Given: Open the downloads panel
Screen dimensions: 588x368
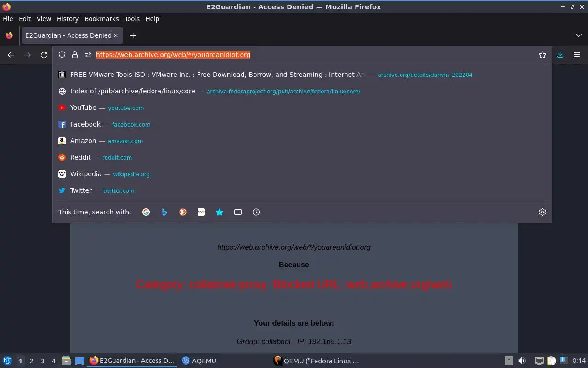Looking at the screenshot, I should point(560,55).
